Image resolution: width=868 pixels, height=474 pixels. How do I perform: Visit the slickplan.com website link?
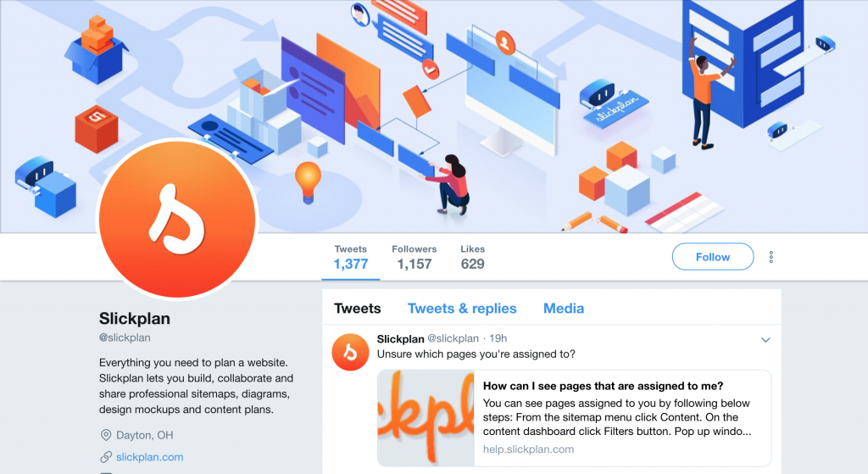click(149, 457)
